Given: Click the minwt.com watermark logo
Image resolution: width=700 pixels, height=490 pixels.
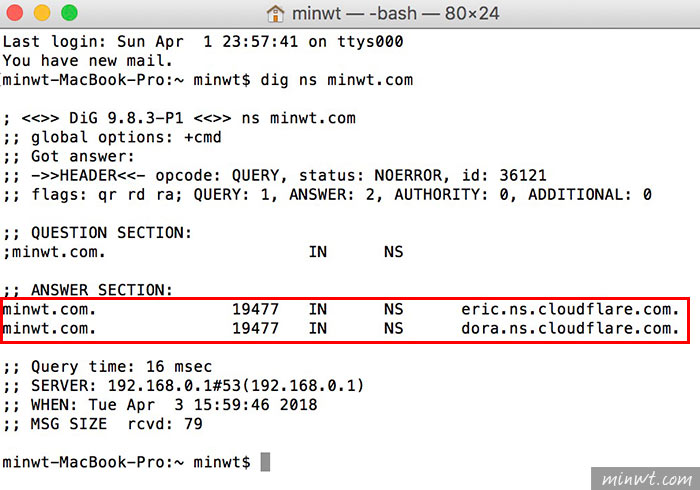Looking at the screenshot, I should (x=646, y=479).
